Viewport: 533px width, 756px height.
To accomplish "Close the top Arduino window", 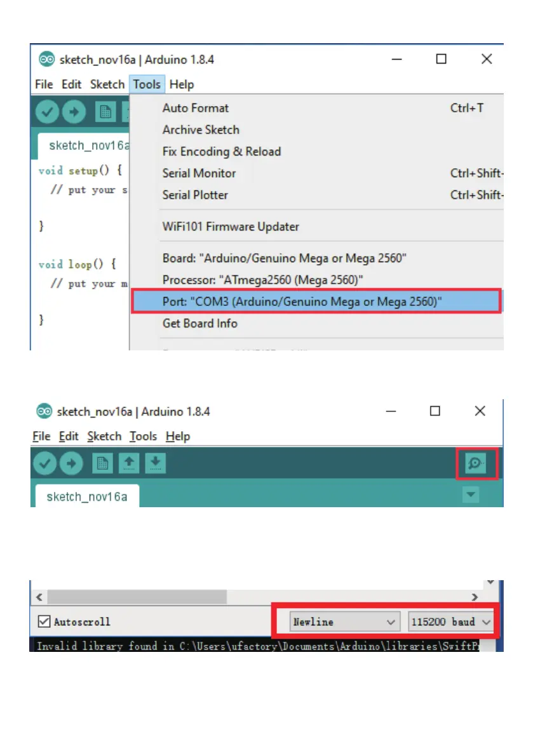I will point(487,59).
